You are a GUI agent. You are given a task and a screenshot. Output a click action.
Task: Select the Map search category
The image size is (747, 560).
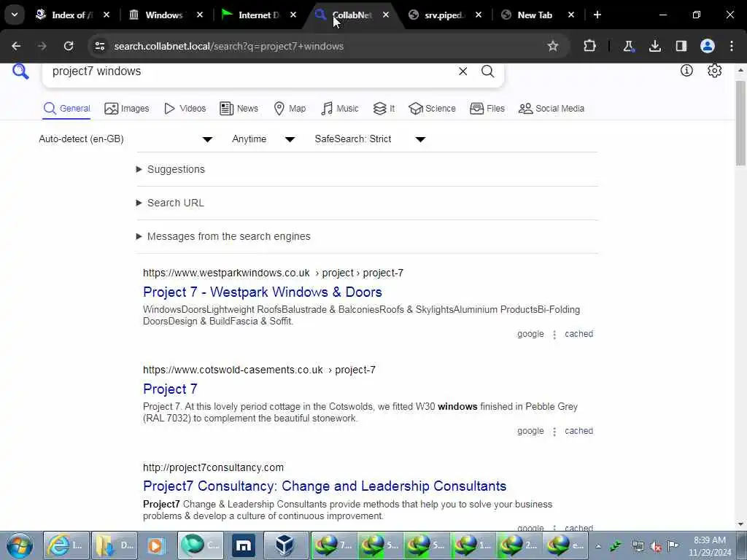coord(290,109)
